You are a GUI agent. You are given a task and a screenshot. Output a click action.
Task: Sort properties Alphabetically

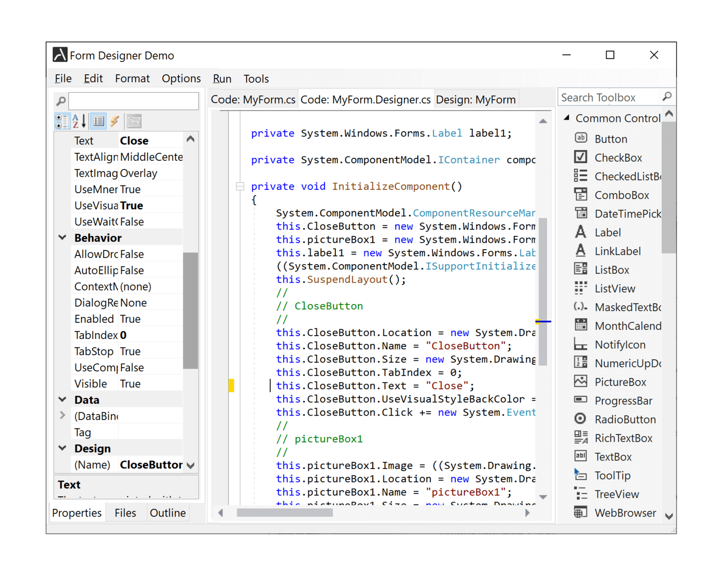79,121
